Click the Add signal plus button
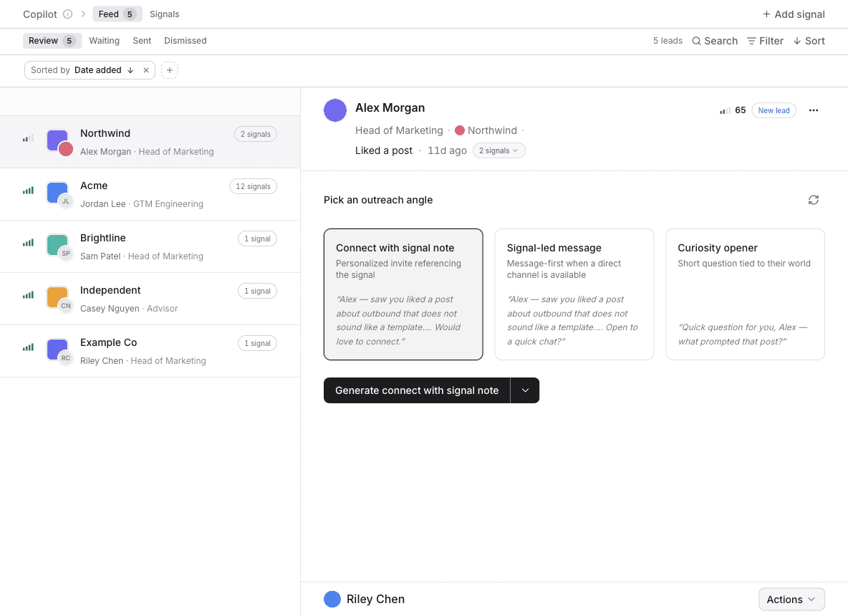Image resolution: width=848 pixels, height=616 pixels. tap(794, 14)
